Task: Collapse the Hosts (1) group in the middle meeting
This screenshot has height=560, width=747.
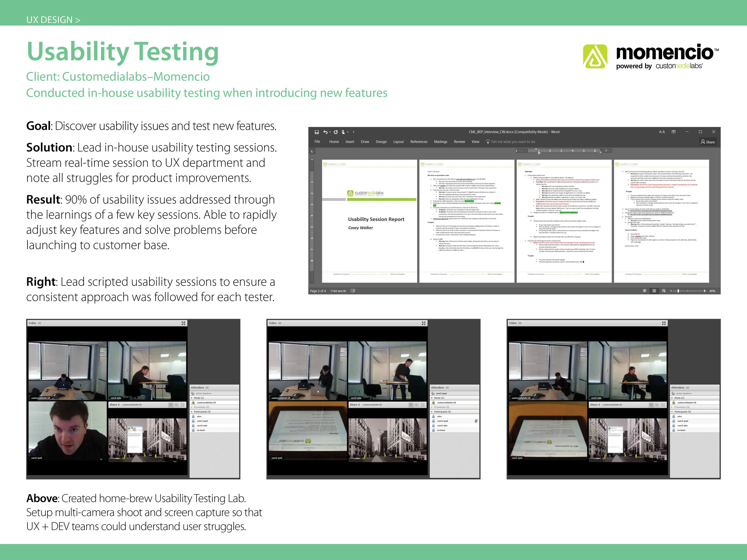Action: 432,398
